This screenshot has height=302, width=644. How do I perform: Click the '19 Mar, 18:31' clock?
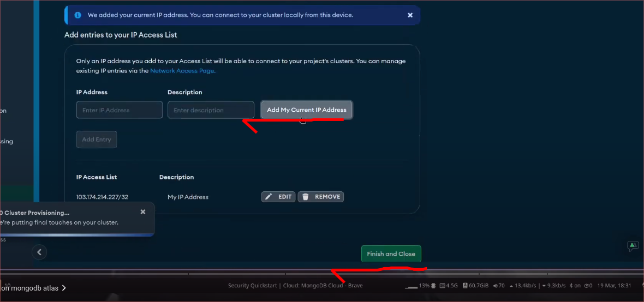coord(614,286)
